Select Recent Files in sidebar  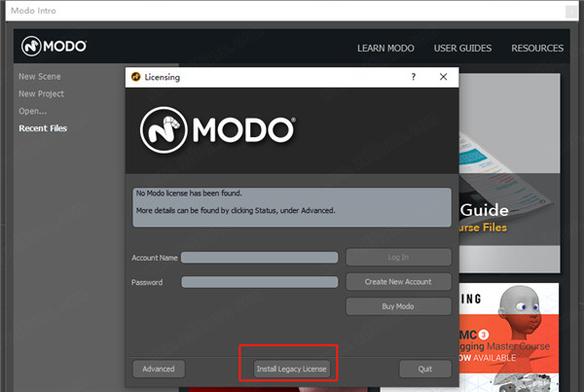(43, 128)
